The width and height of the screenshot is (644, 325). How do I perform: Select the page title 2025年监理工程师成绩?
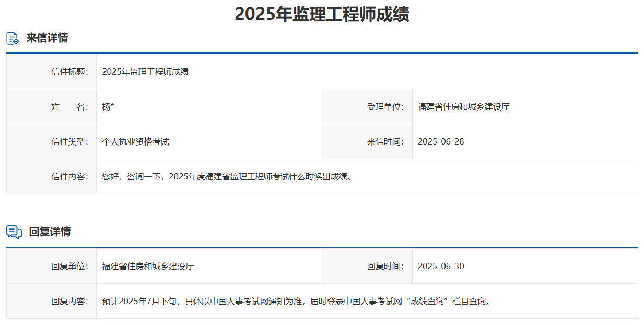pyautogui.click(x=322, y=14)
